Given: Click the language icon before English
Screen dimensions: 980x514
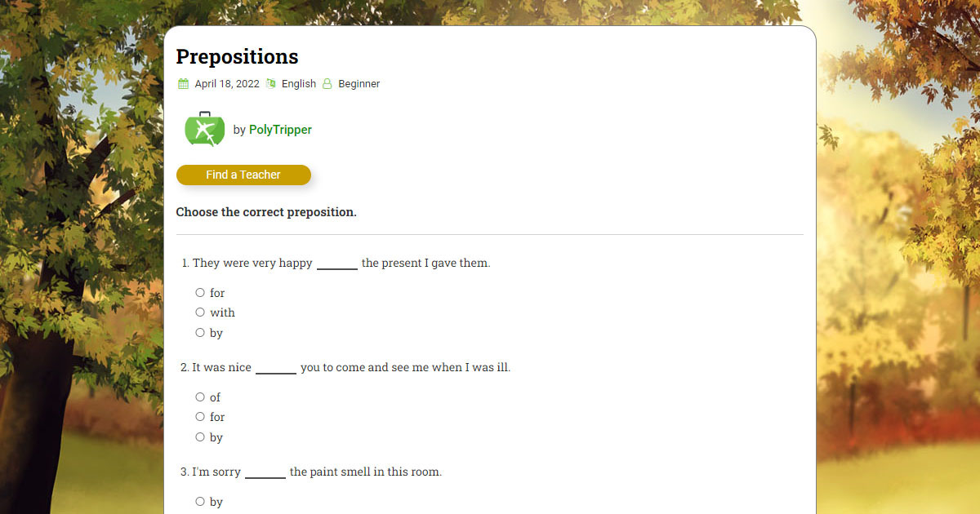Looking at the screenshot, I should tap(271, 83).
